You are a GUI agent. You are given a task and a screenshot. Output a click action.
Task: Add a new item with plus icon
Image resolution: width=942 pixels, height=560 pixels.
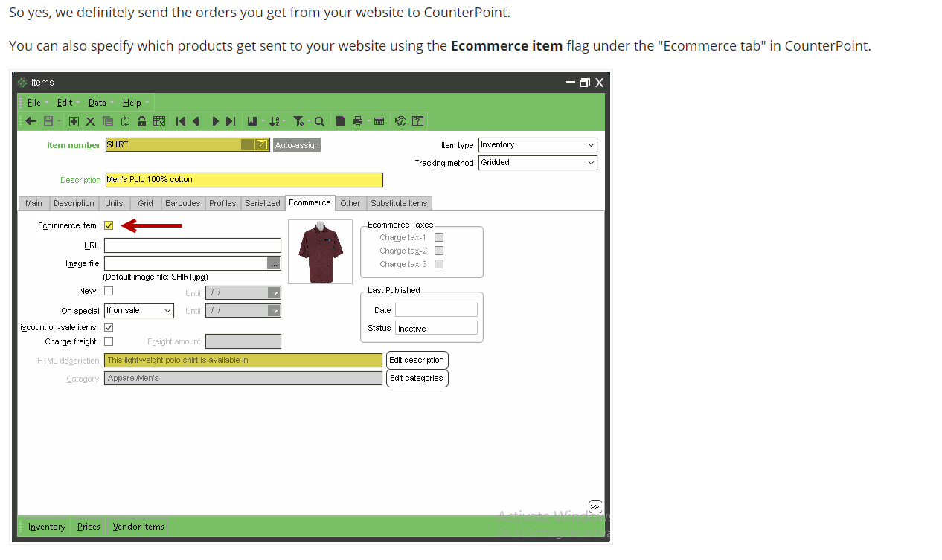tap(74, 121)
